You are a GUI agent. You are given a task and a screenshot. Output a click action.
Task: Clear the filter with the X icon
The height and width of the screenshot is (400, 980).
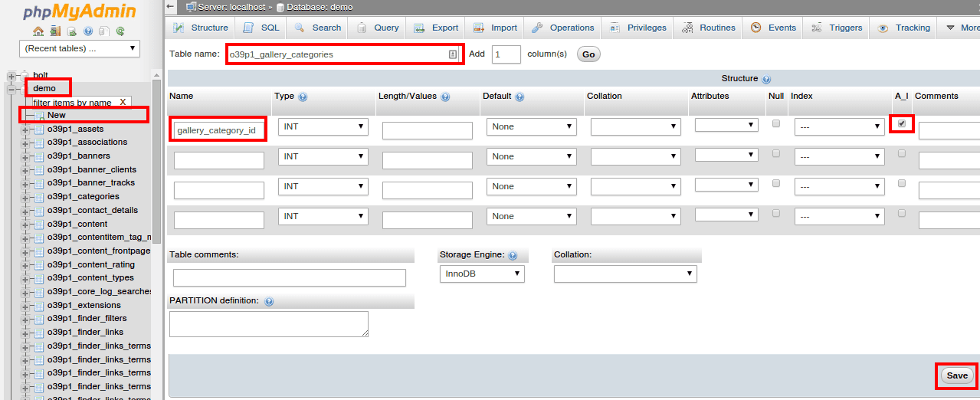coord(123,102)
